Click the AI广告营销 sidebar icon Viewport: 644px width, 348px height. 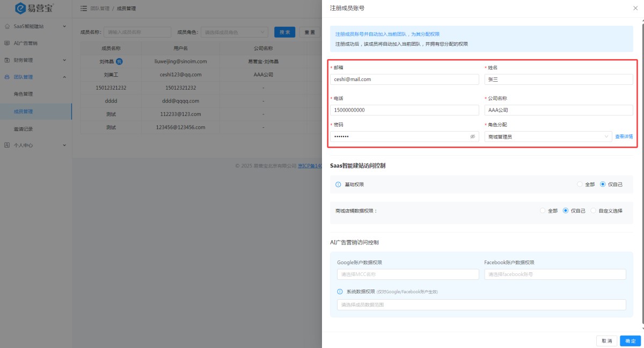coord(7,43)
